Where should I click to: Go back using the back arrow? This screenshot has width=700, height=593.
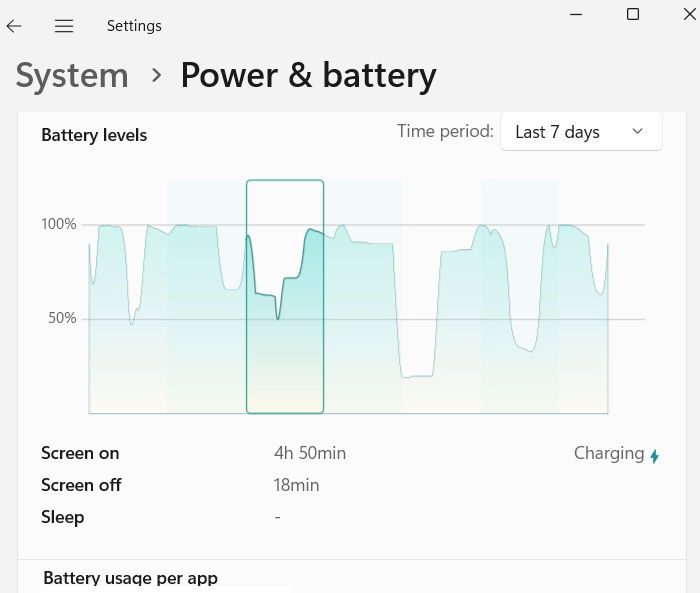pos(14,26)
